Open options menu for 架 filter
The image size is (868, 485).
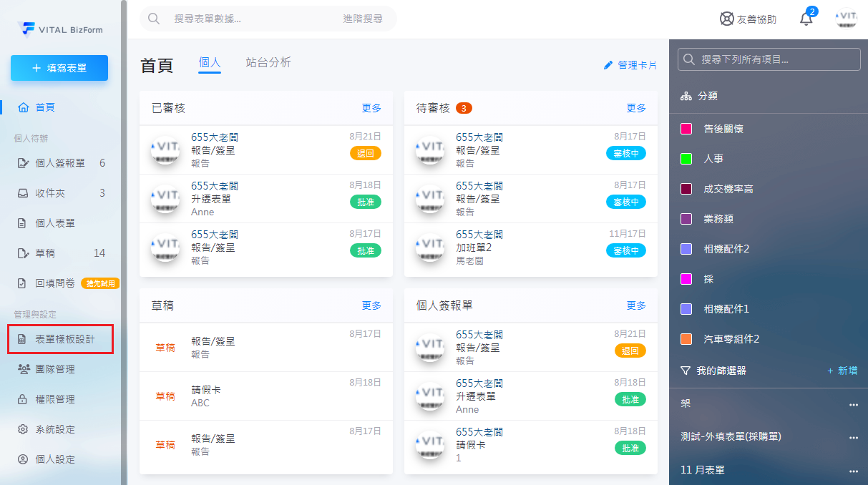(x=853, y=404)
